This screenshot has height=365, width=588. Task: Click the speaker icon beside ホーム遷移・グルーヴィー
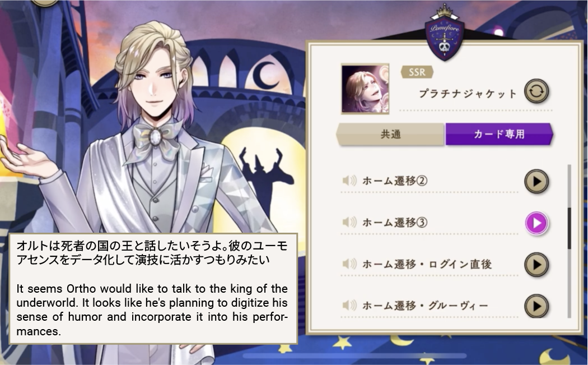click(x=349, y=306)
